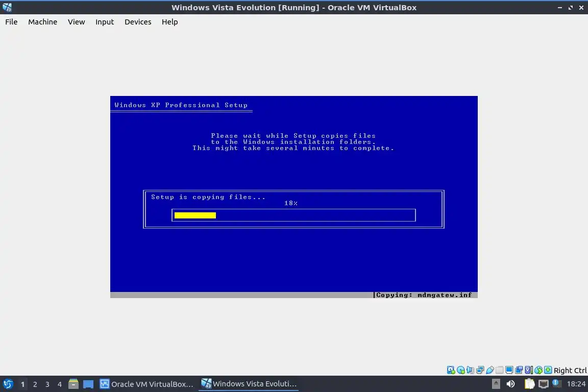Screen dimensions: 588x392
Task: Click the shared folders status icon
Action: coord(500,370)
